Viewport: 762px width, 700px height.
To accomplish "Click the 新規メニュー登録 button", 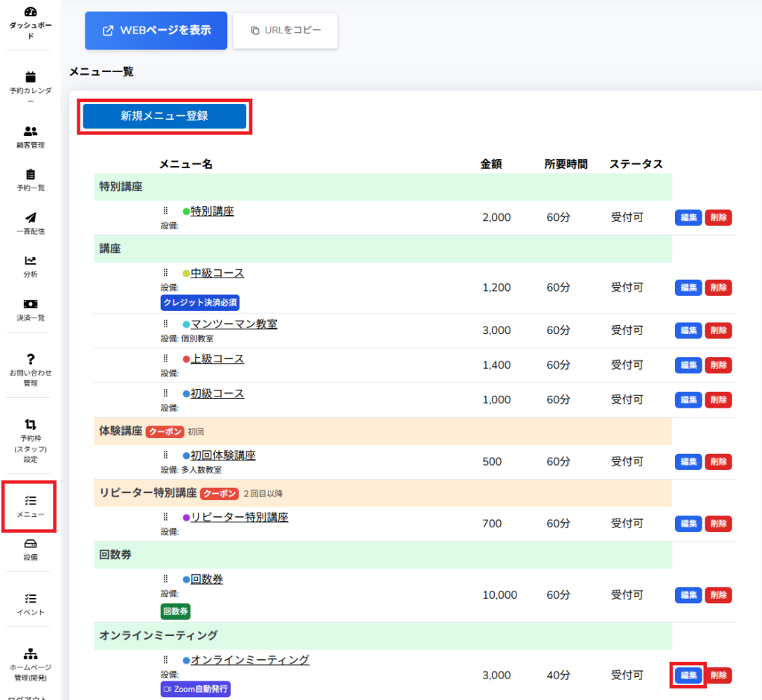I will pos(164,116).
